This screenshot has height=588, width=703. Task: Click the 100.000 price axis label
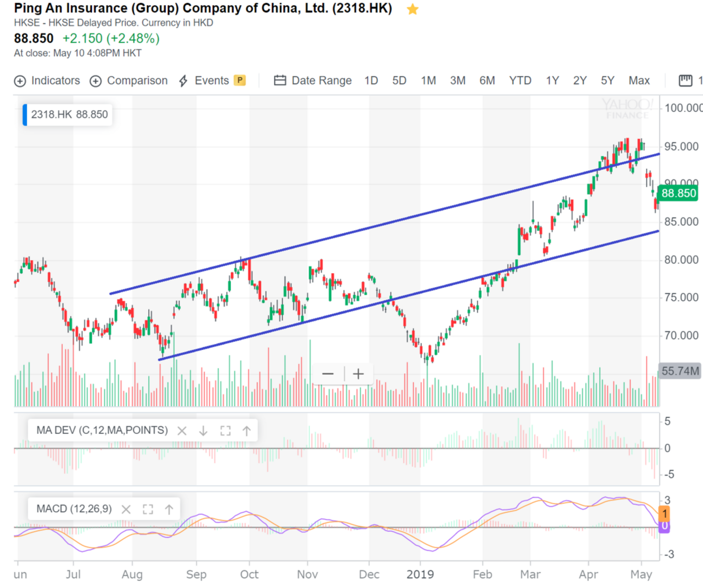tap(683, 108)
